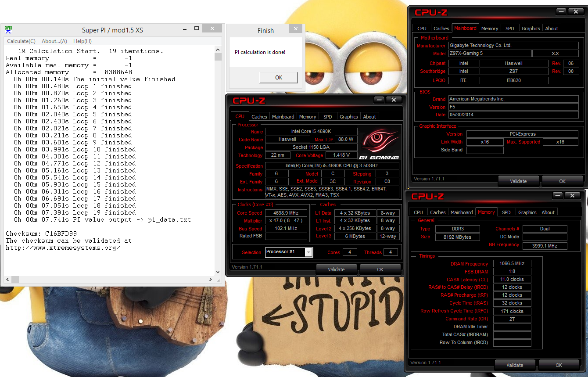Click the xtremesystems.org URL text
This screenshot has width=588, height=377.
point(63,248)
